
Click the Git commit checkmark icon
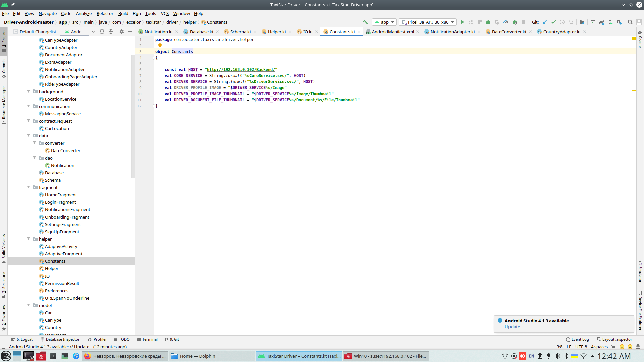tap(553, 22)
